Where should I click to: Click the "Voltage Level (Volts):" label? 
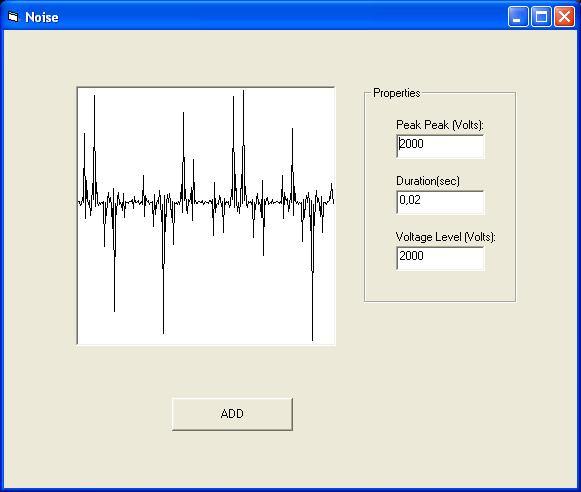[x=445, y=237]
